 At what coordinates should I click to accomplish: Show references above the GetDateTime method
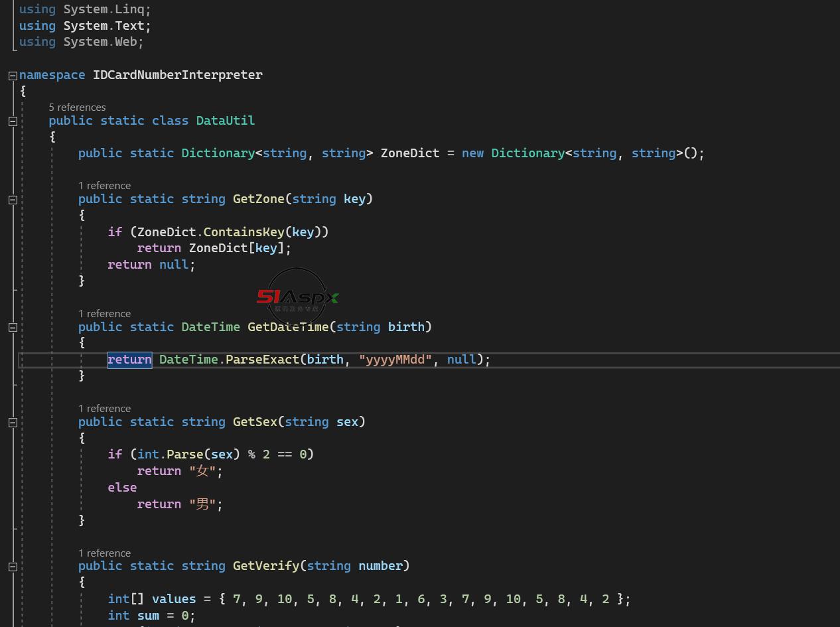[x=104, y=314]
